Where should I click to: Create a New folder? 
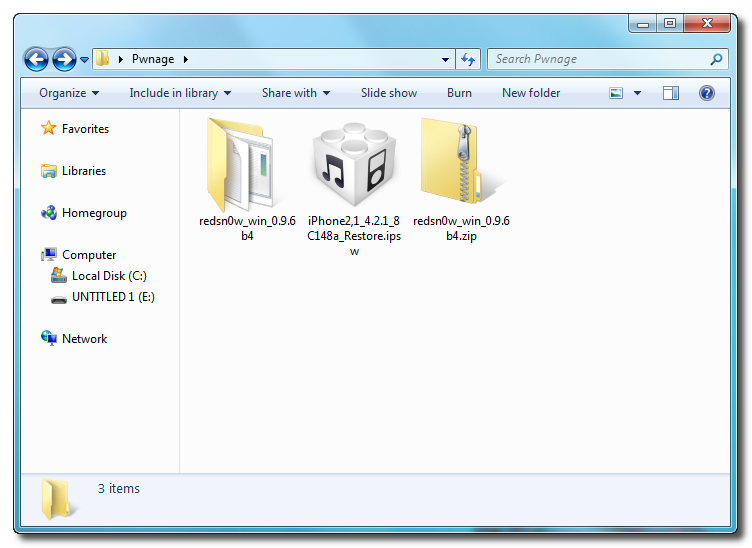(x=531, y=93)
